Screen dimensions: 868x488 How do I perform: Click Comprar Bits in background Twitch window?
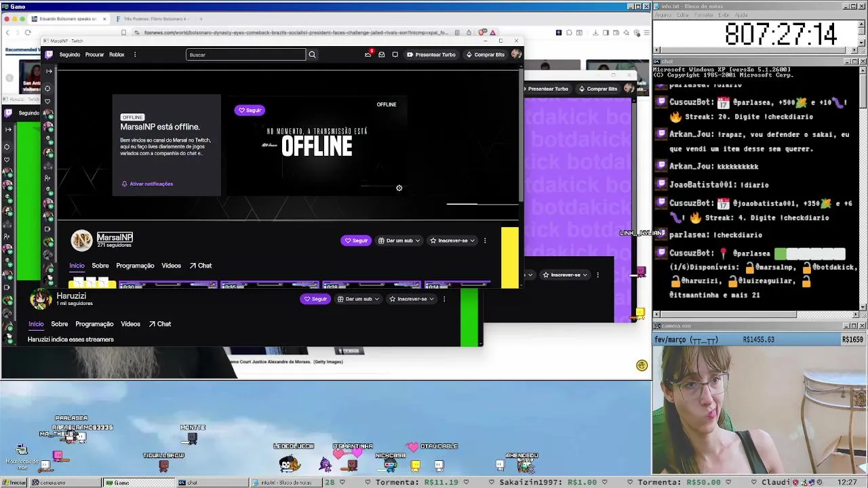coord(597,89)
